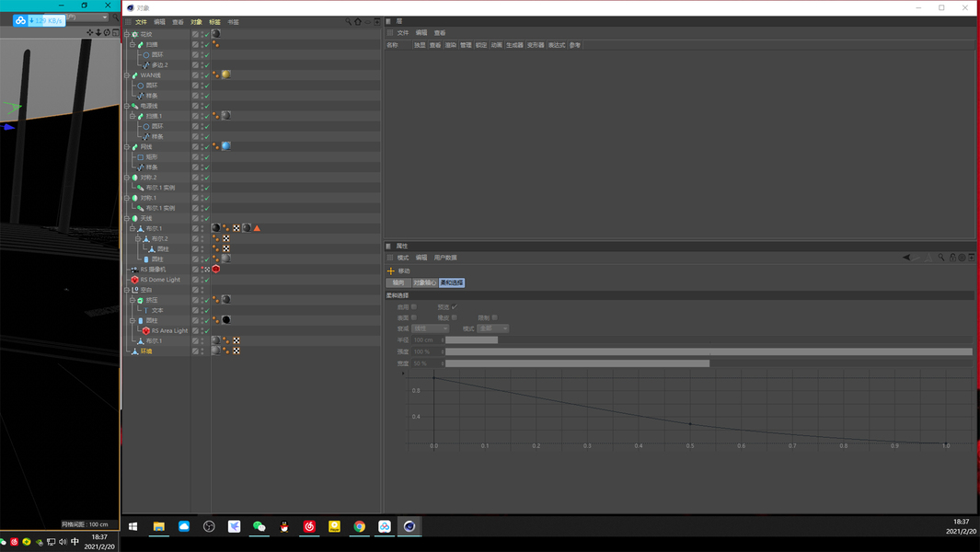This screenshot has height=552, width=980.
Task: Click the home icon in Object Manager toolbar
Action: [358, 22]
